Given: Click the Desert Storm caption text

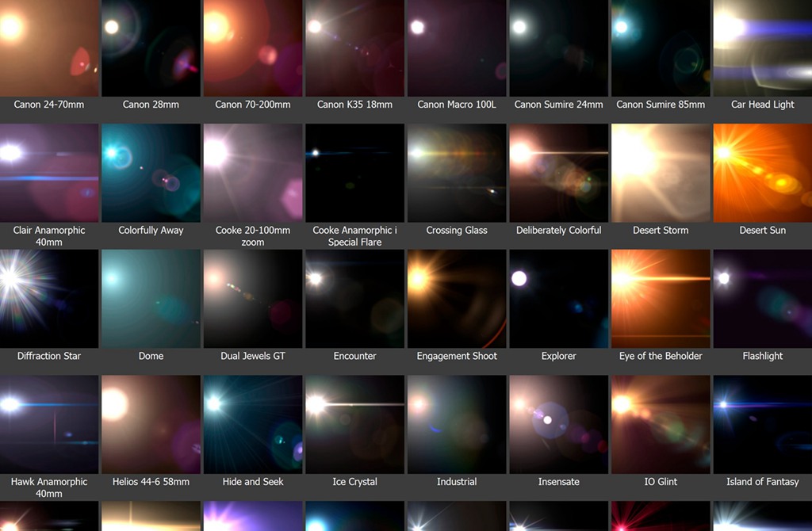Looking at the screenshot, I should click(x=661, y=231).
